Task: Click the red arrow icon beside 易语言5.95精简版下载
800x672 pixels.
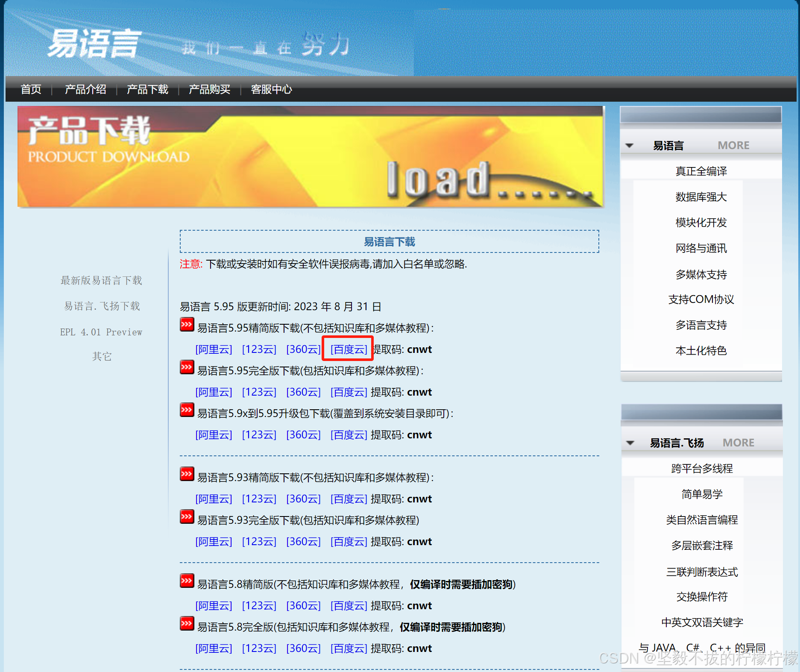Action: click(187, 325)
